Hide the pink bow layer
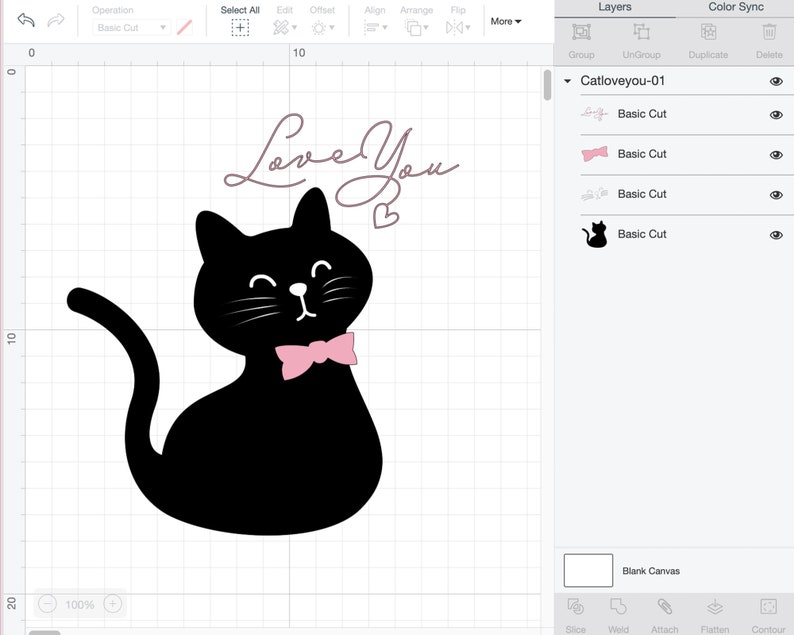 [x=776, y=155]
